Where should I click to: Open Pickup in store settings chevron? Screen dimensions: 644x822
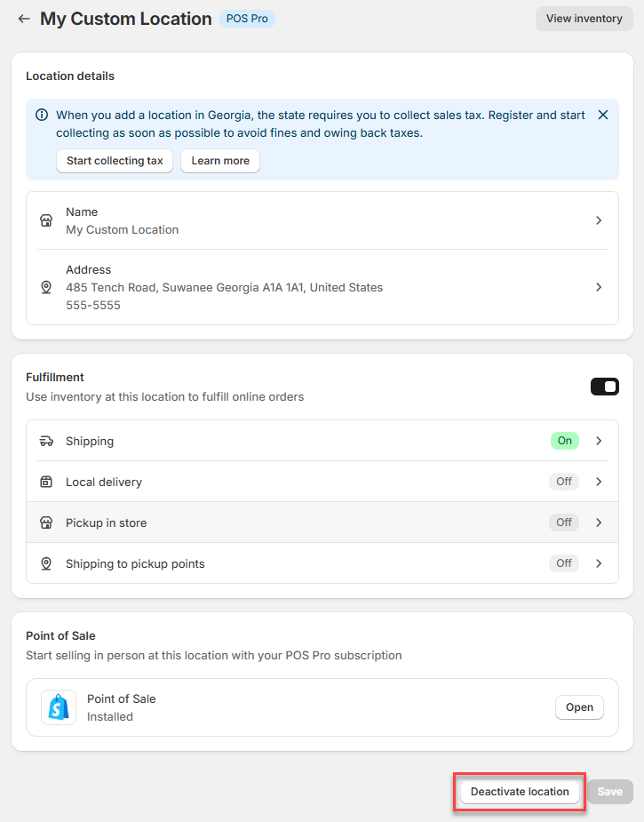[x=599, y=523]
